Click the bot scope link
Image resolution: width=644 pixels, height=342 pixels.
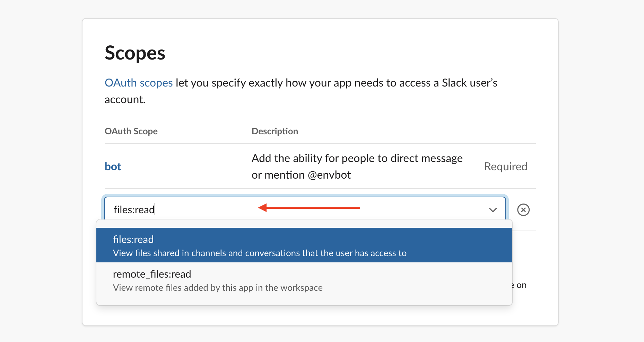coord(113,166)
